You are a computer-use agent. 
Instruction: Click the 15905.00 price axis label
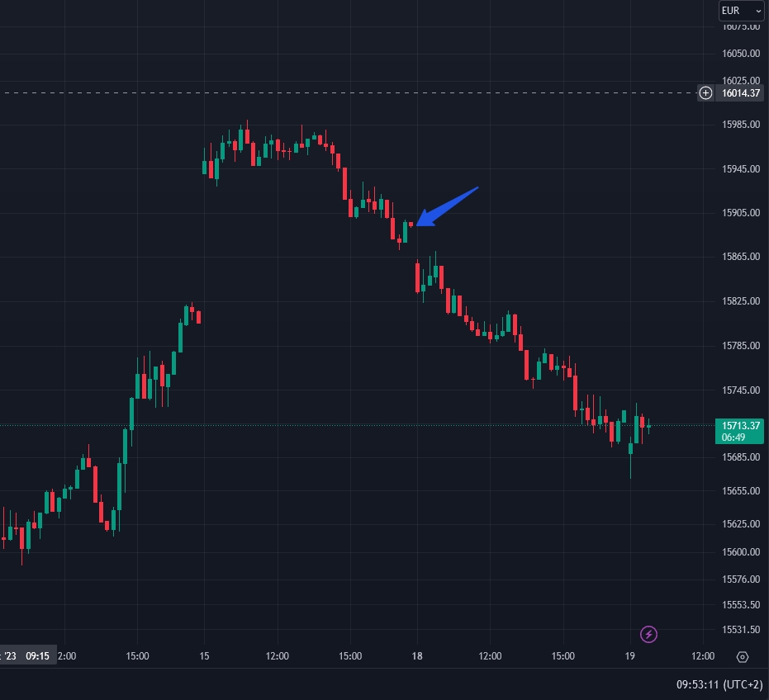741,213
